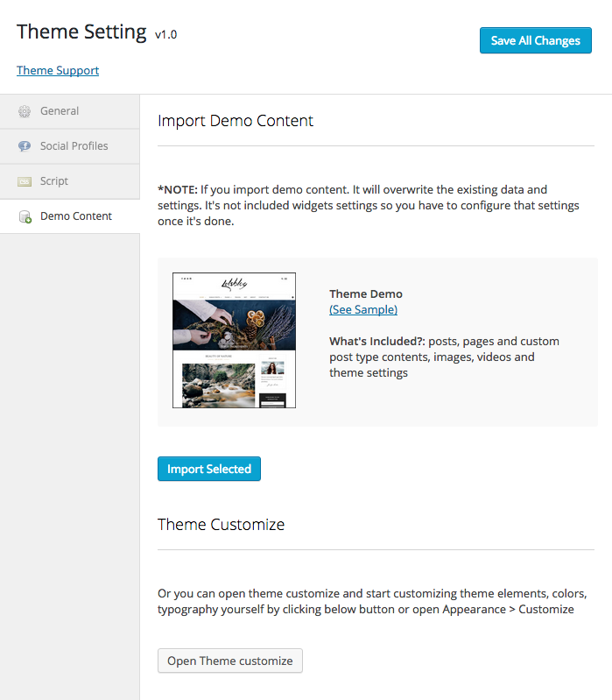Launch Open Theme customize button
The height and width of the screenshot is (700, 612).
[230, 661]
